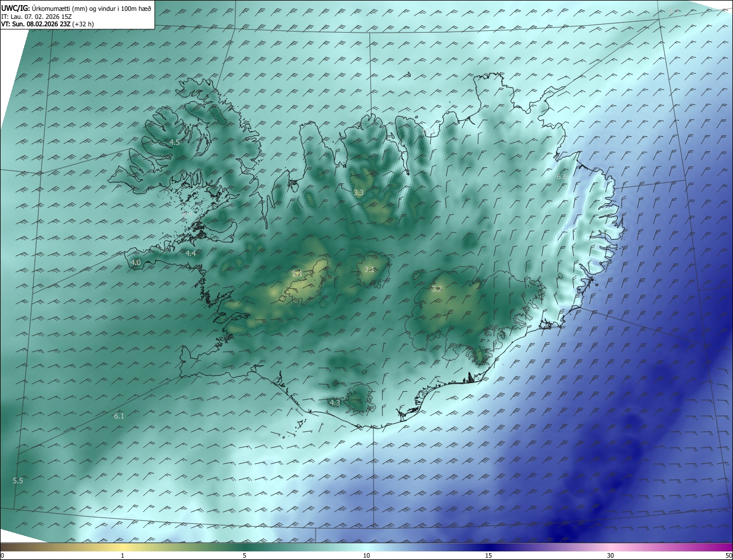The width and height of the screenshot is (733, 560).
Task: Click the 0 tick on the color scale
Action: (x=2, y=555)
